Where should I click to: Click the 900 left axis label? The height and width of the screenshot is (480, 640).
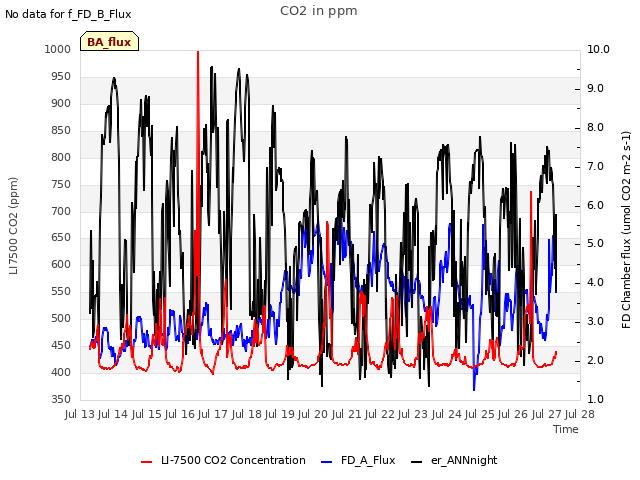(x=61, y=103)
